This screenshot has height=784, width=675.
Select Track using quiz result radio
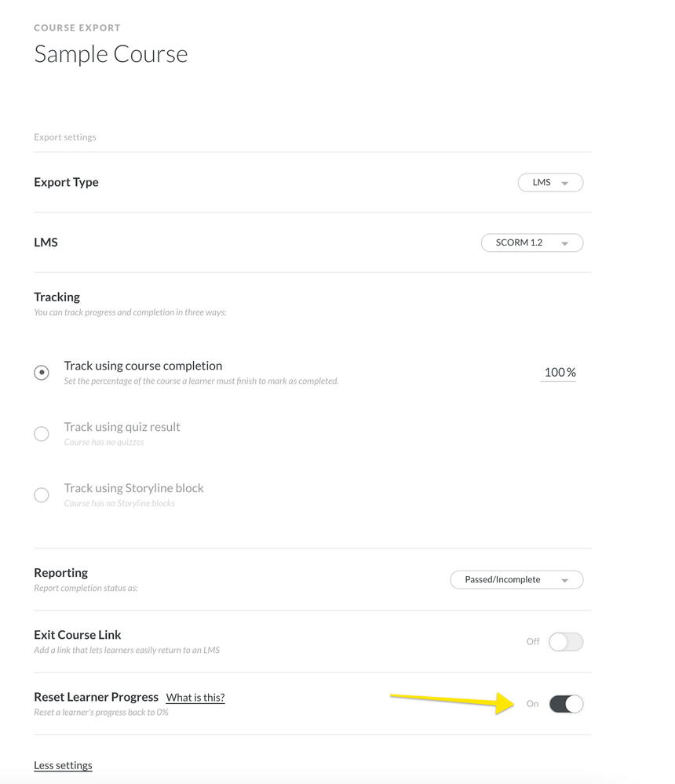pyautogui.click(x=42, y=434)
